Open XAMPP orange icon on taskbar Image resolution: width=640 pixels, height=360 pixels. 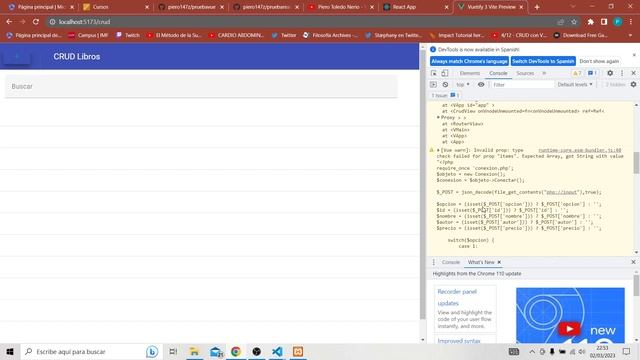tap(298, 351)
